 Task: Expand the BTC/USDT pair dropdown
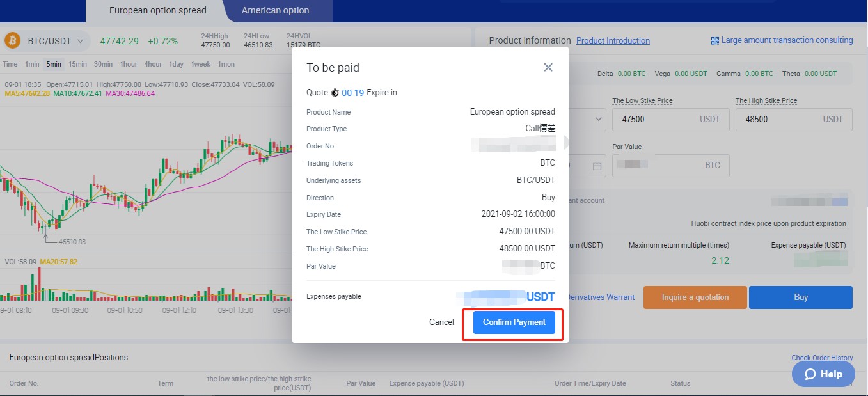(x=80, y=41)
